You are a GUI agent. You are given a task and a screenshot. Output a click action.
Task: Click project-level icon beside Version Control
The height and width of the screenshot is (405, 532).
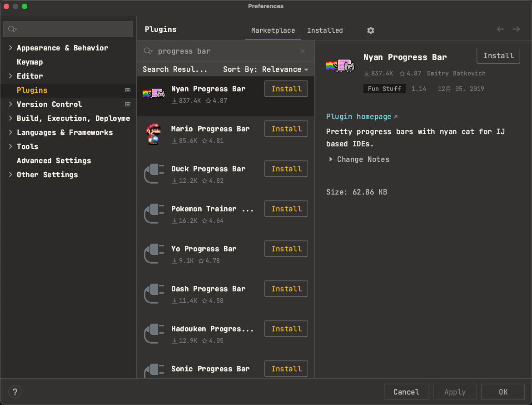click(x=128, y=104)
